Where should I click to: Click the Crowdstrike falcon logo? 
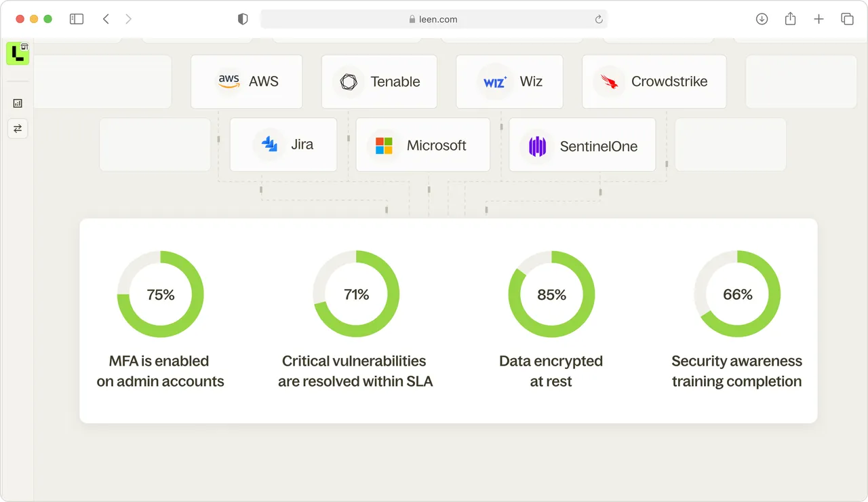pos(609,82)
